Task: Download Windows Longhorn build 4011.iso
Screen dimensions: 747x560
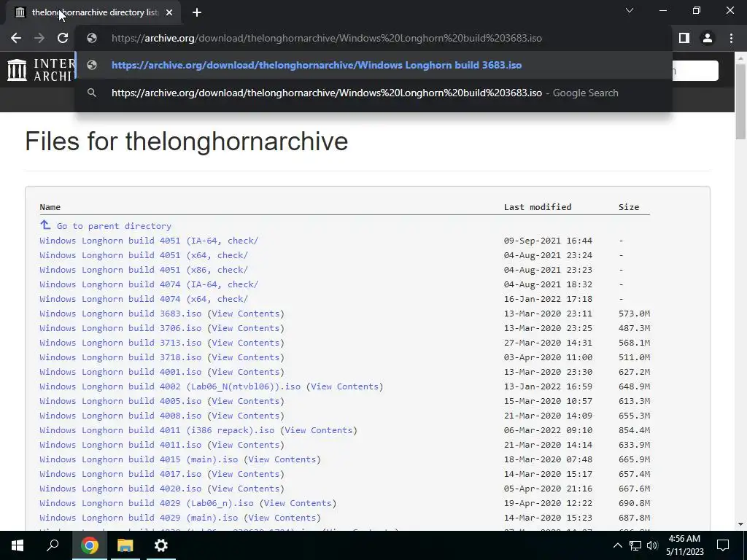Action: (x=120, y=445)
